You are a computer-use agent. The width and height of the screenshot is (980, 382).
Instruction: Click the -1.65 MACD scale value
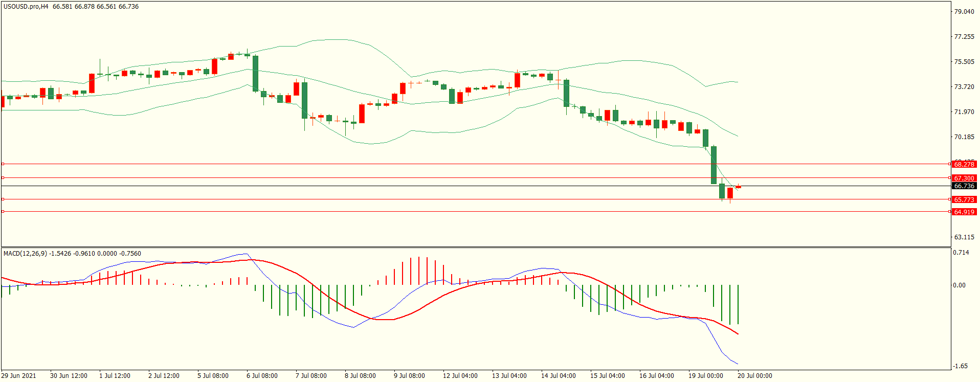pyautogui.click(x=960, y=366)
